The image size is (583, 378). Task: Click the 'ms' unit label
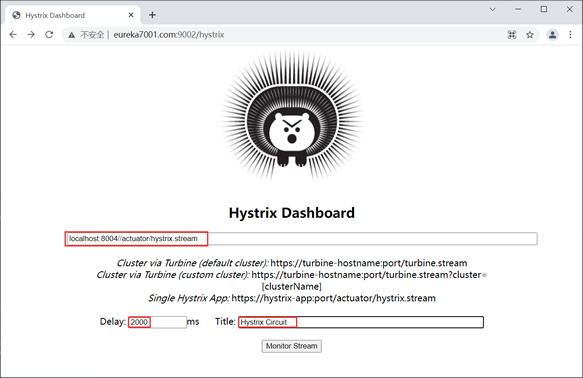(193, 322)
